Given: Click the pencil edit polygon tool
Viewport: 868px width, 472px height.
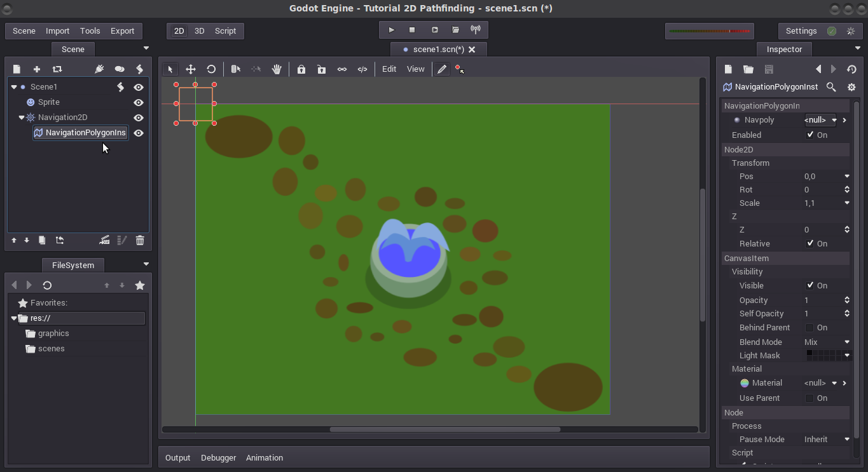Looking at the screenshot, I should (442, 69).
